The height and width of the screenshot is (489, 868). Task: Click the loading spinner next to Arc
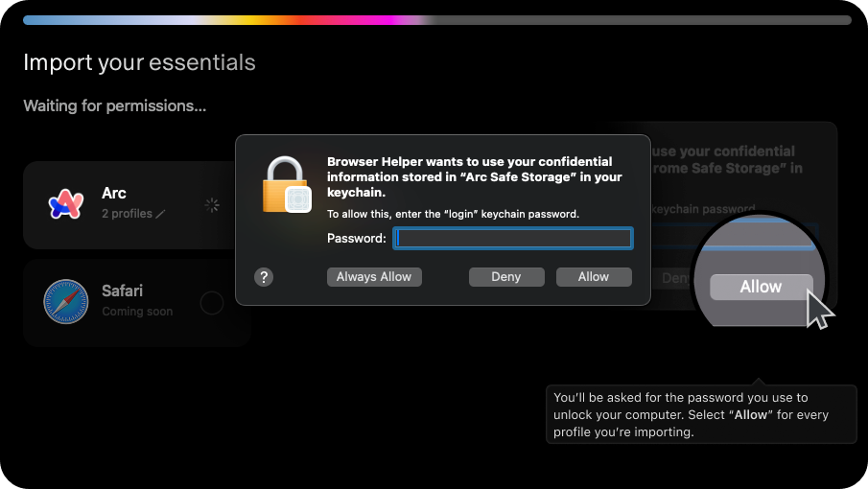pyautogui.click(x=211, y=205)
